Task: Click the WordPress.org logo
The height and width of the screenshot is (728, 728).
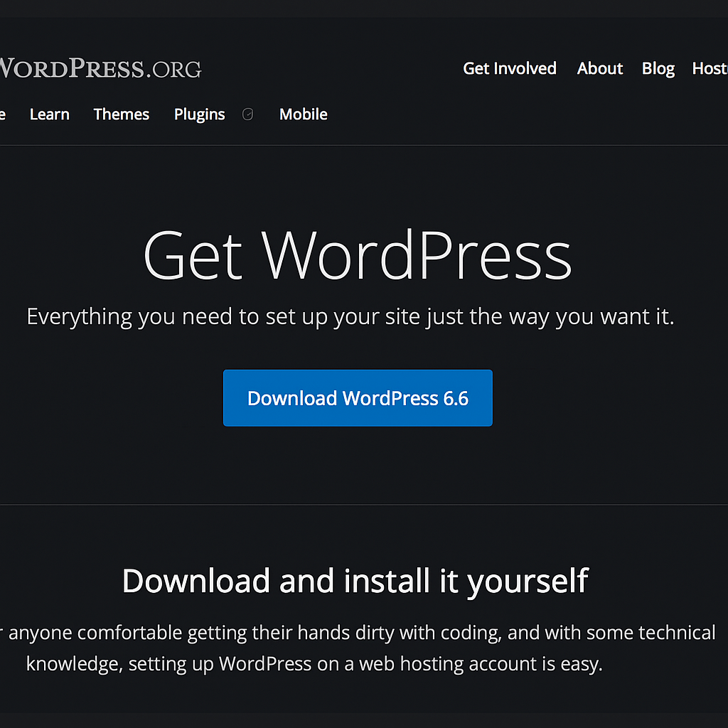Action: tap(100, 69)
